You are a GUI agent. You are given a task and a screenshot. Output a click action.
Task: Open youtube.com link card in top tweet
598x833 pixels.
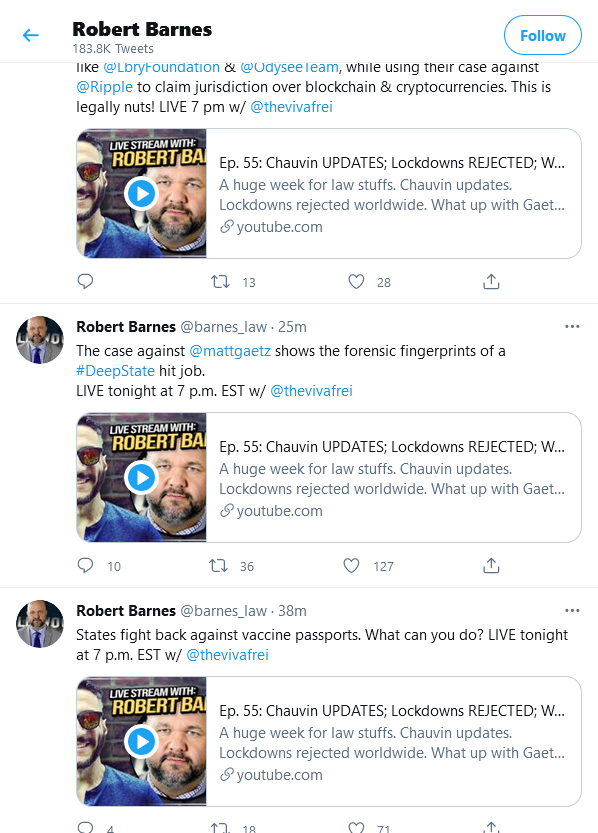pyautogui.click(x=329, y=193)
